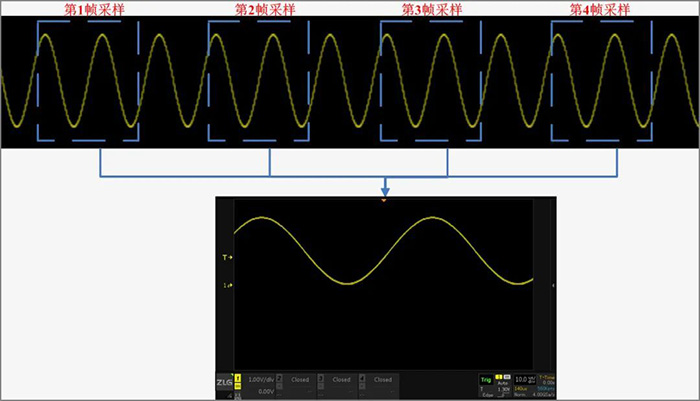Click the orange trigger position marker above the waveform
700x401 pixels.
tap(384, 200)
